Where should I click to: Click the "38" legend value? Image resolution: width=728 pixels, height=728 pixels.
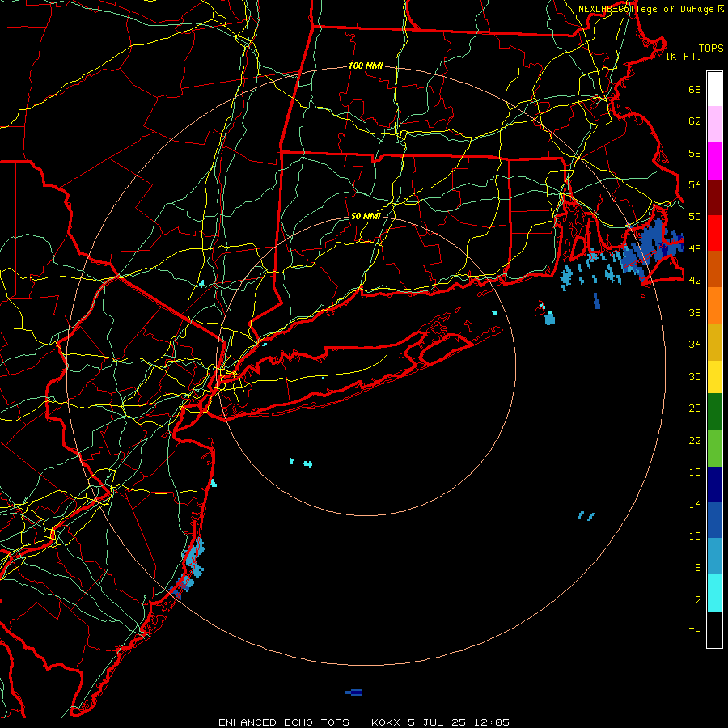[x=695, y=312]
